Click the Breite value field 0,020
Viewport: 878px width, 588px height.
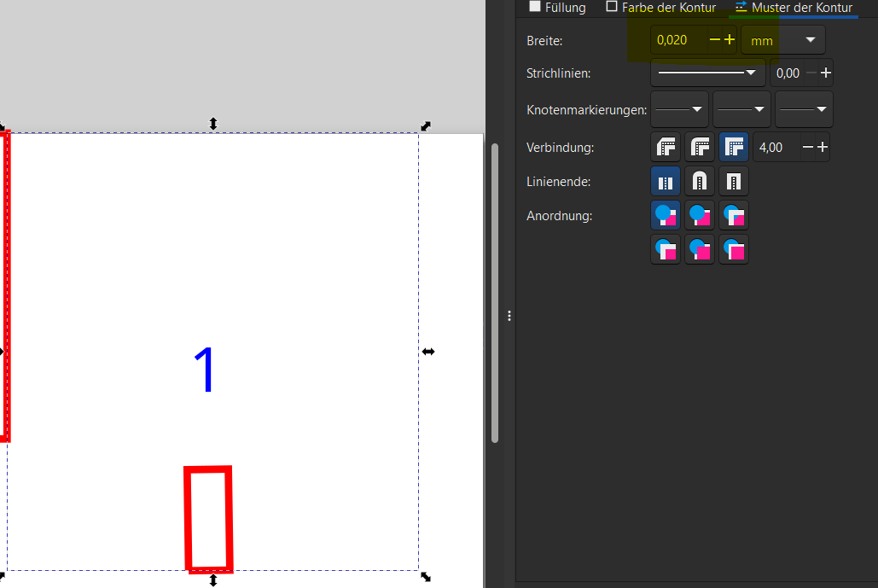[x=679, y=40]
